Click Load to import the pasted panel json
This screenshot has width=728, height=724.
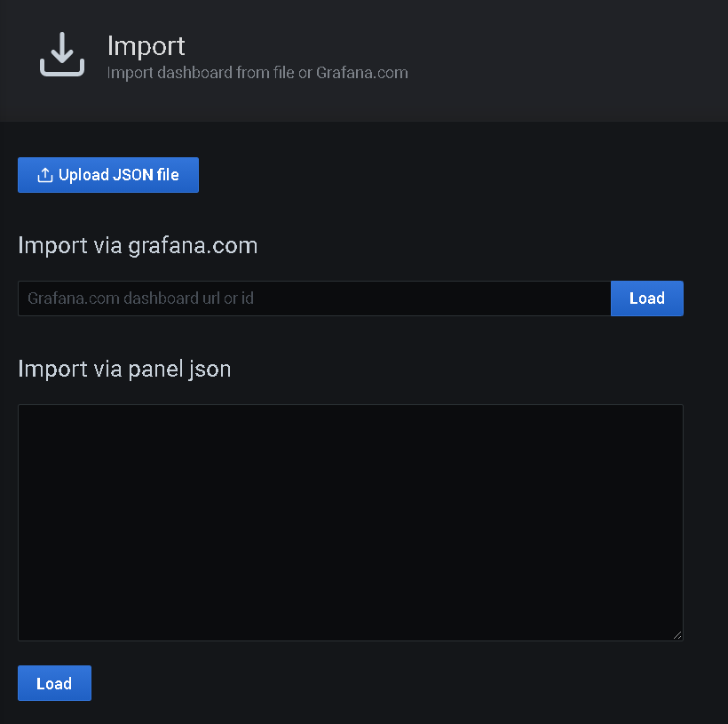(54, 683)
